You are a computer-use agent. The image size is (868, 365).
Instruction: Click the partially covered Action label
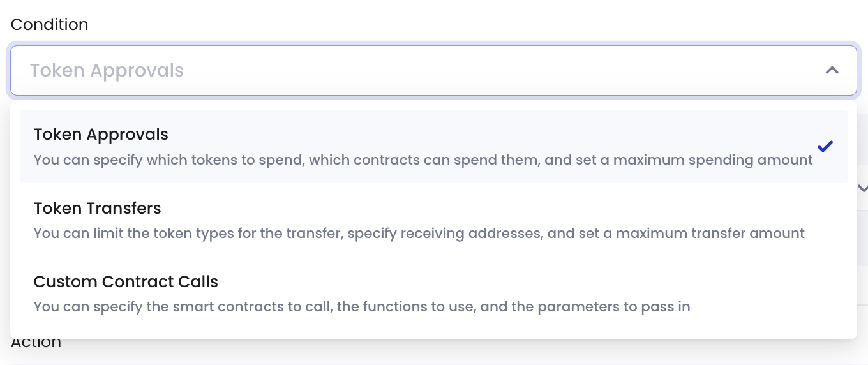tap(36, 344)
